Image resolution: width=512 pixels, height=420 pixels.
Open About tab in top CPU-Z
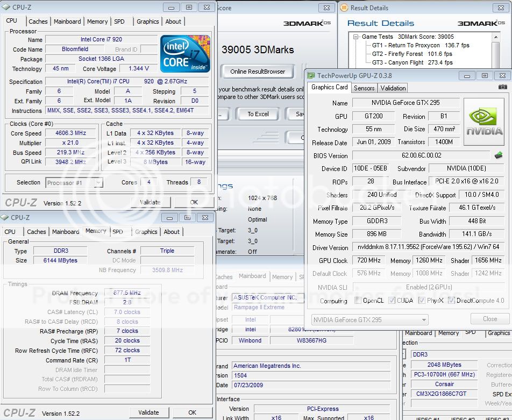[x=173, y=22]
